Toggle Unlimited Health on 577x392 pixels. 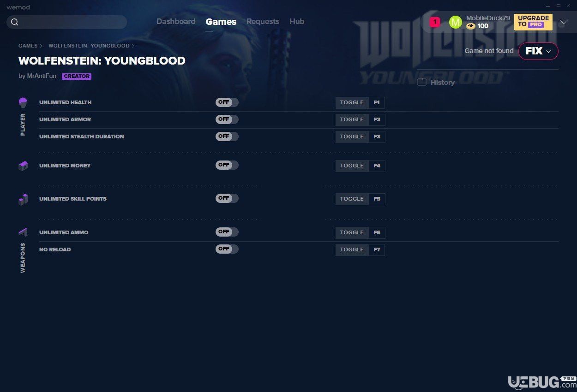point(227,102)
